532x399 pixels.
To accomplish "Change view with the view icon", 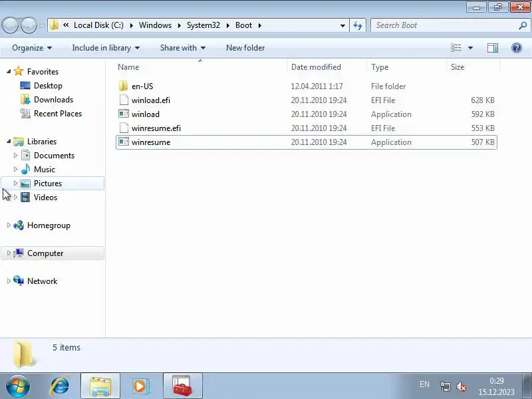I will (x=456, y=48).
